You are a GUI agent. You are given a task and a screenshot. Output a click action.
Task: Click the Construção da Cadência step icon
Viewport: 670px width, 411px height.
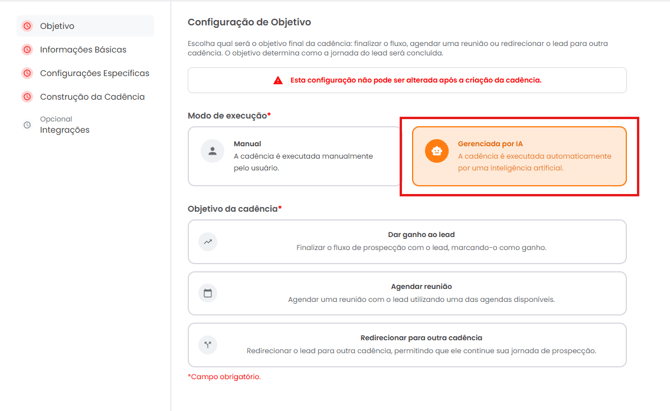click(27, 97)
